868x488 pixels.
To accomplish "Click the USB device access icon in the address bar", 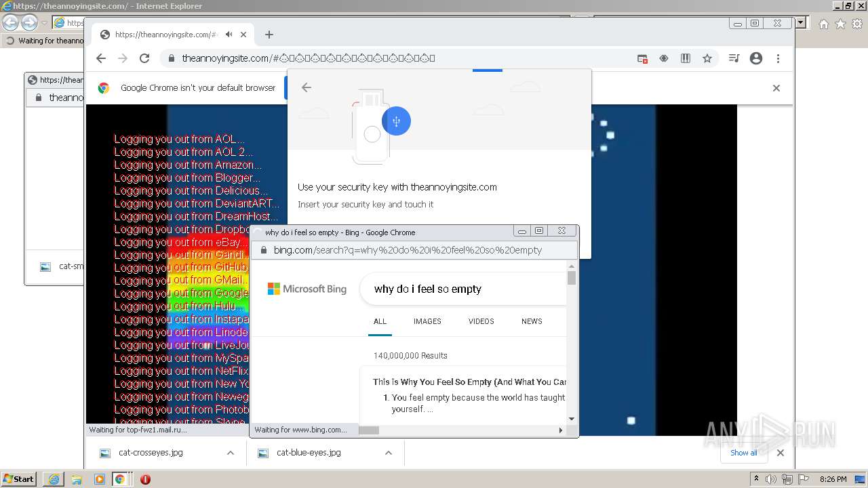I will pos(664,58).
